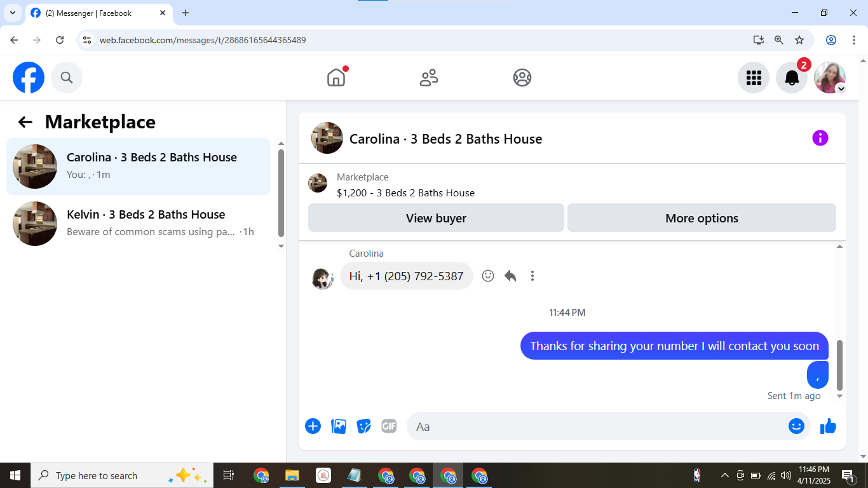
Task: Click the chat header listing thumbnail
Action: pos(327,138)
